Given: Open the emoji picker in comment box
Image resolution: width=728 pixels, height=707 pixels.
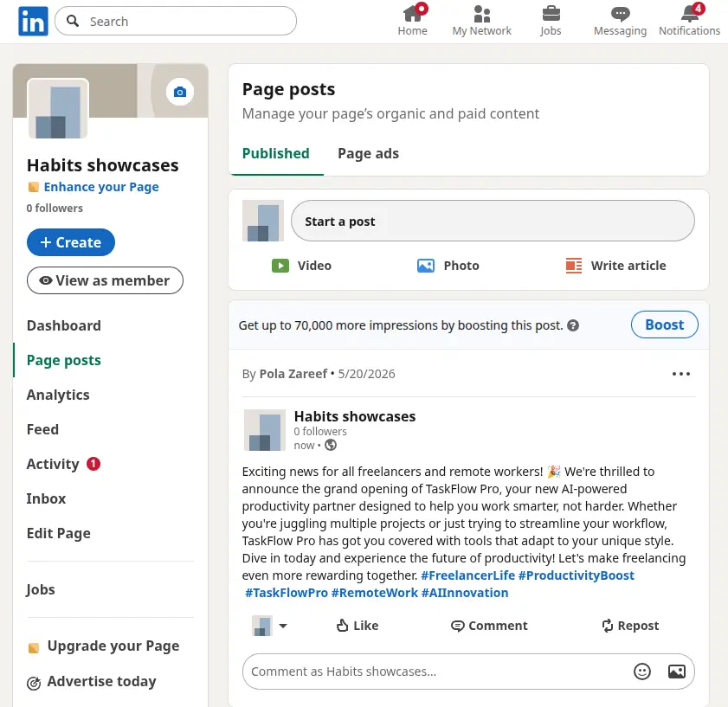Looking at the screenshot, I should coord(642,672).
